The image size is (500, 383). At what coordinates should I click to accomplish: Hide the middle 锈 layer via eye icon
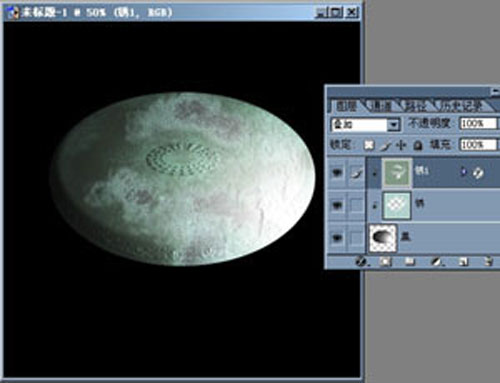coord(337,205)
